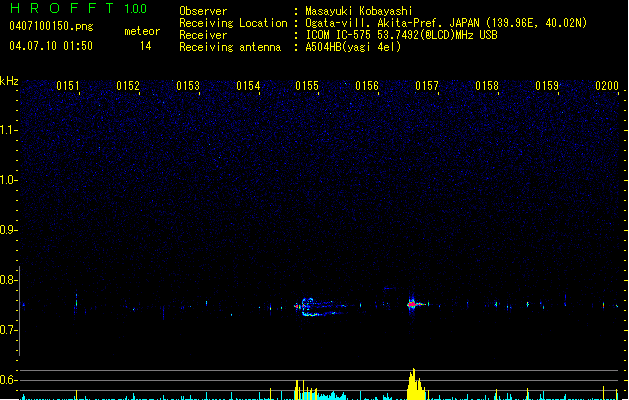Click the 0158 time marker
Viewport: 629px width, 400px height.
pos(487,86)
